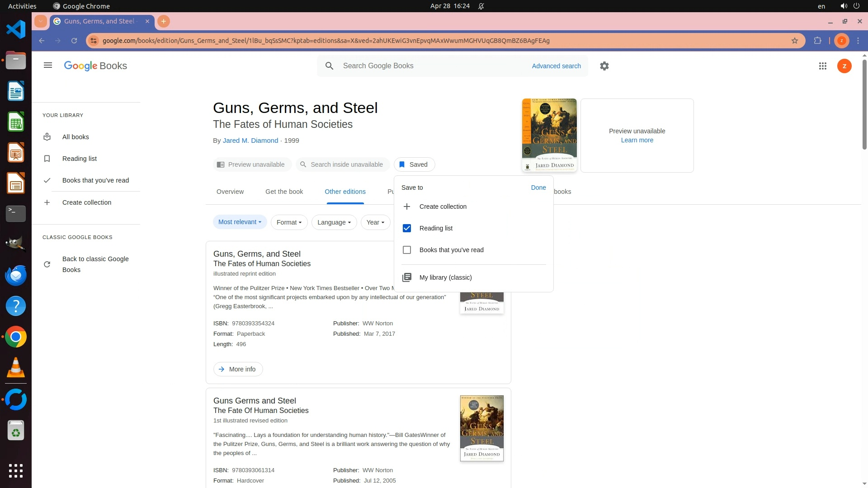Open the Google apps grid icon

[x=823, y=66]
